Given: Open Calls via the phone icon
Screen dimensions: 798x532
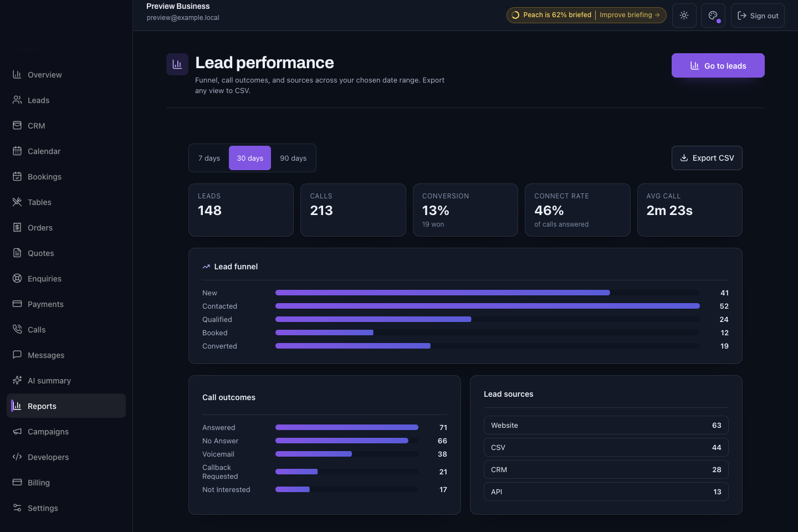Looking at the screenshot, I should coord(17,329).
